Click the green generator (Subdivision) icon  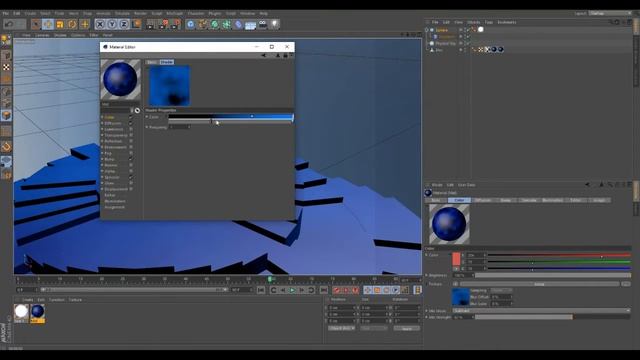215,24
